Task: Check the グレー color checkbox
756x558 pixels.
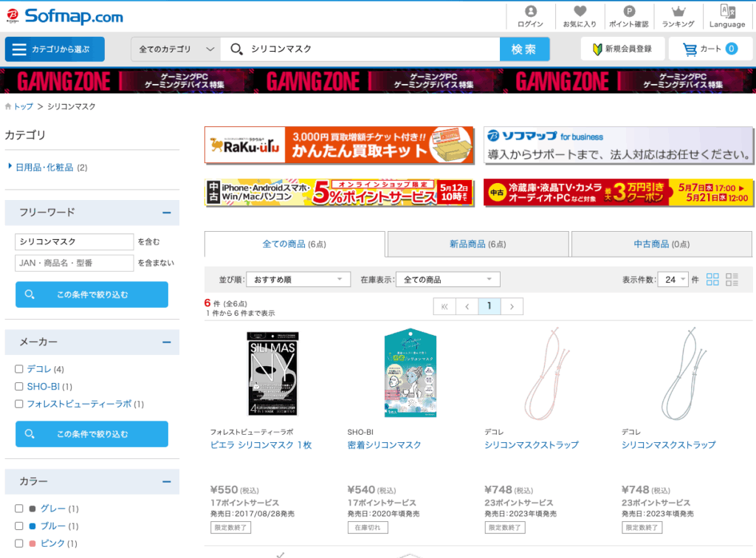Action: click(18, 509)
